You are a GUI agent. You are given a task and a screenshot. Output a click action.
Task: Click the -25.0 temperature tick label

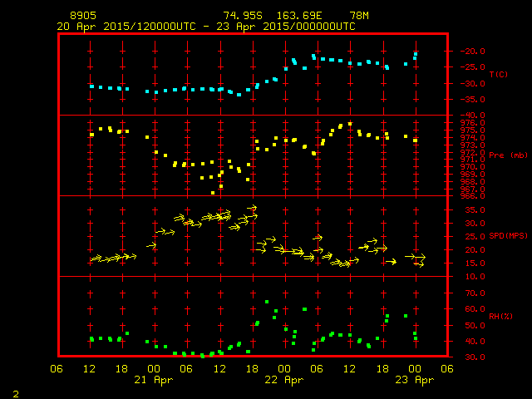tap(472, 67)
